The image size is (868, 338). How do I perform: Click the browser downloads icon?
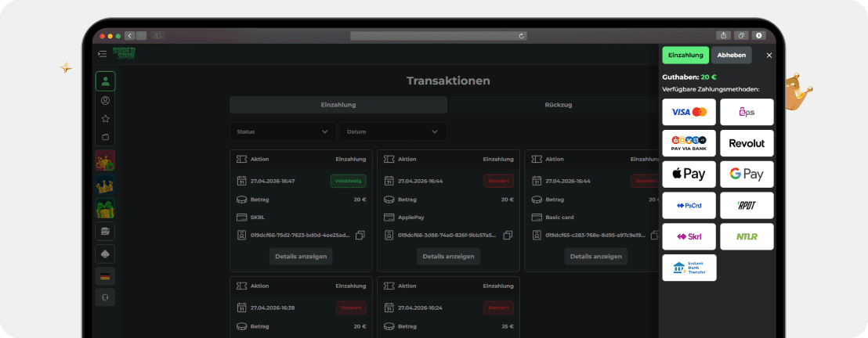[x=758, y=35]
